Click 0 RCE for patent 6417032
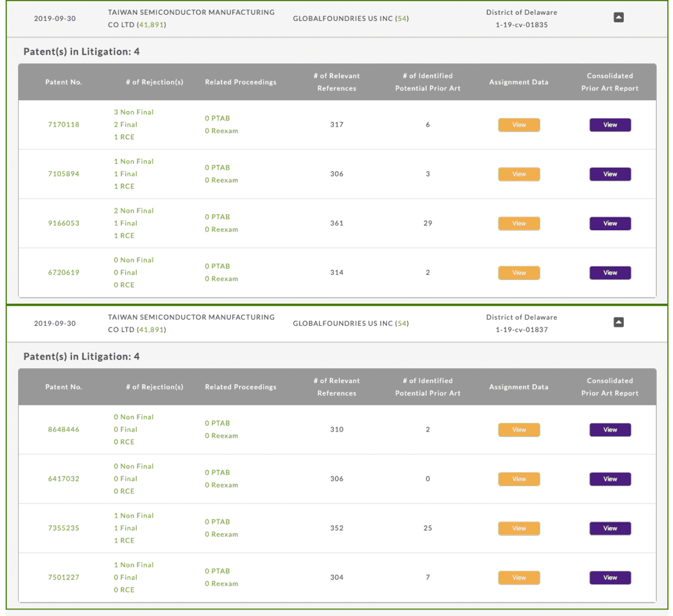673x616 pixels. click(x=124, y=491)
